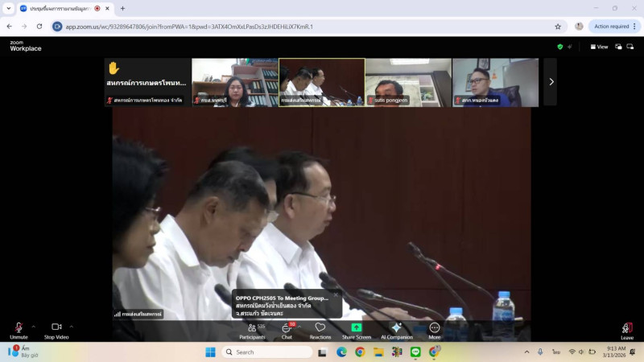Image resolution: width=644 pixels, height=362 pixels.
Task: Leave the meeting
Action: tap(627, 329)
